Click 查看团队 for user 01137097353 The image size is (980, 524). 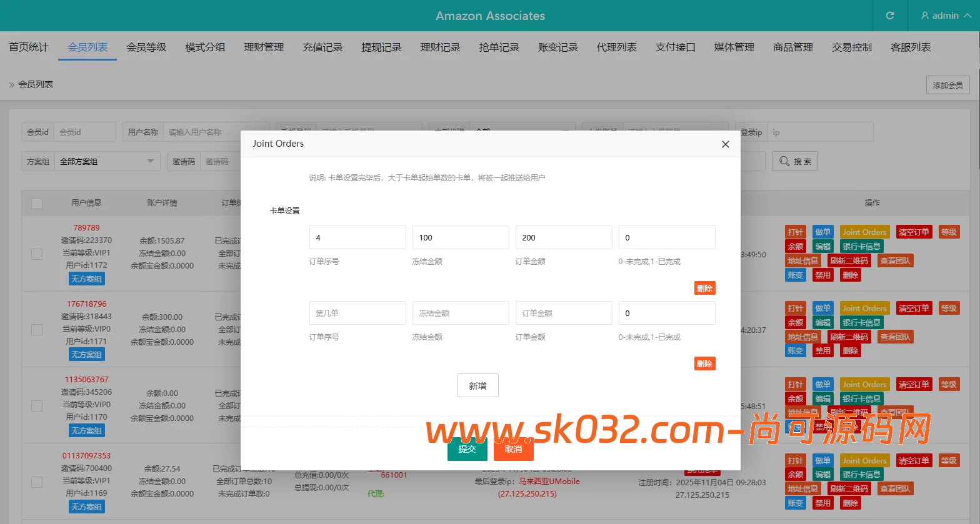pyautogui.click(x=896, y=489)
